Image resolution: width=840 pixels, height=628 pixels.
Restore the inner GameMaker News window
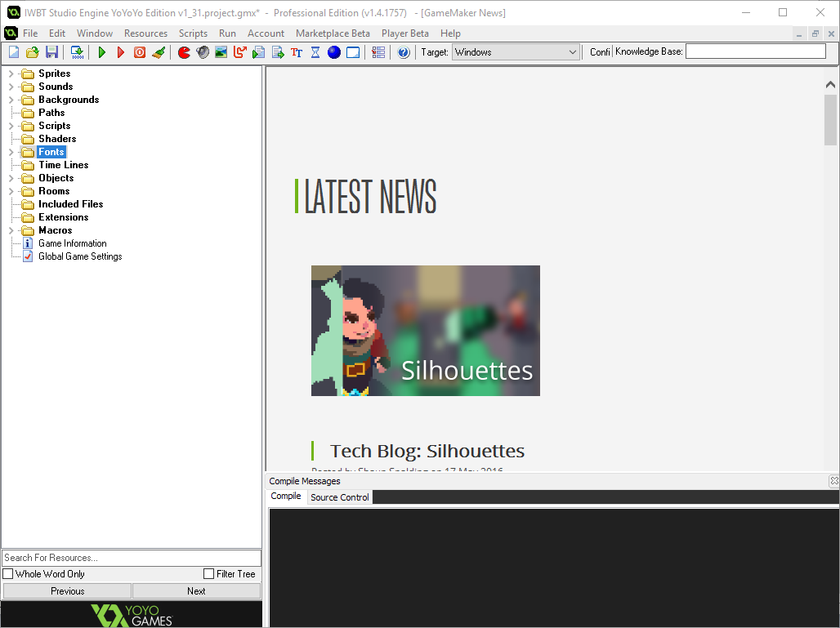[815, 33]
